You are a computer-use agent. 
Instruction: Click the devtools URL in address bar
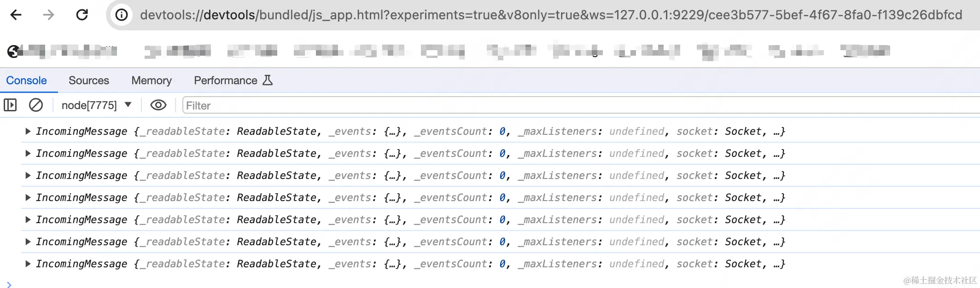[550, 15]
